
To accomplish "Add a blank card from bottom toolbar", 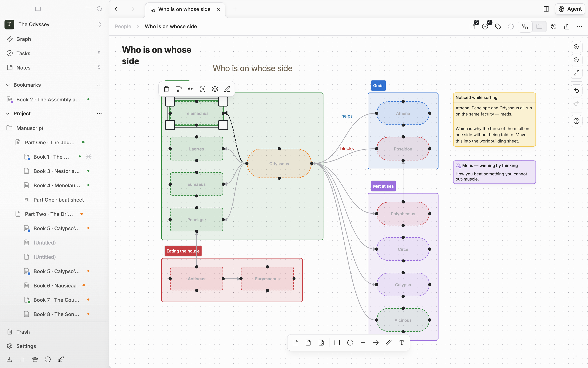I will [295, 343].
